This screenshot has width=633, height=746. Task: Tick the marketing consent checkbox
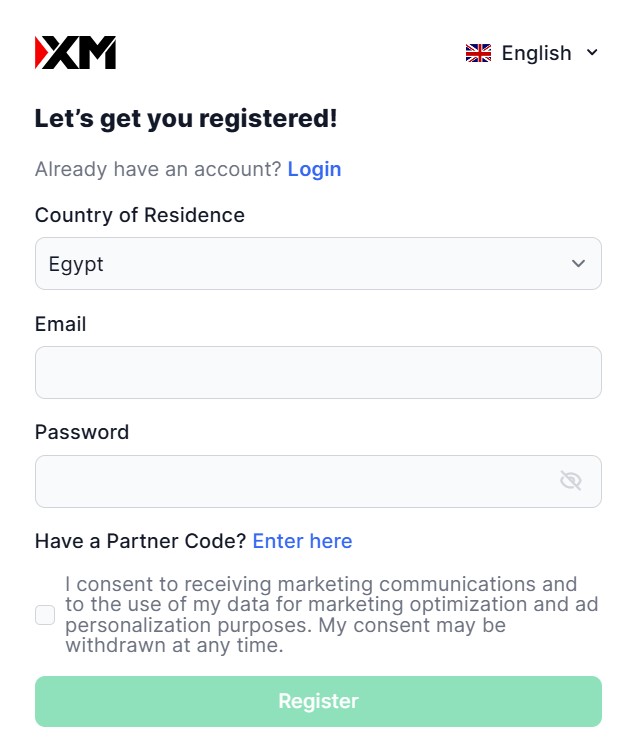(45, 615)
